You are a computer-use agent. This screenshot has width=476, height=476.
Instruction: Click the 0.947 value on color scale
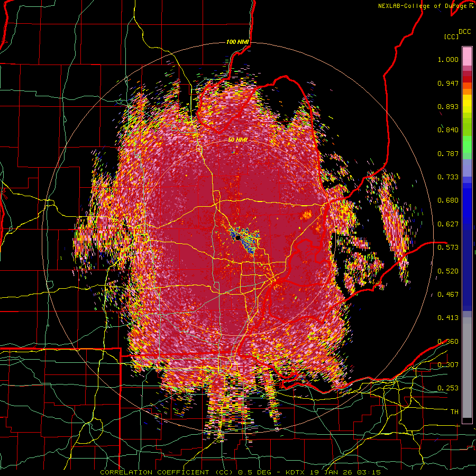click(448, 83)
